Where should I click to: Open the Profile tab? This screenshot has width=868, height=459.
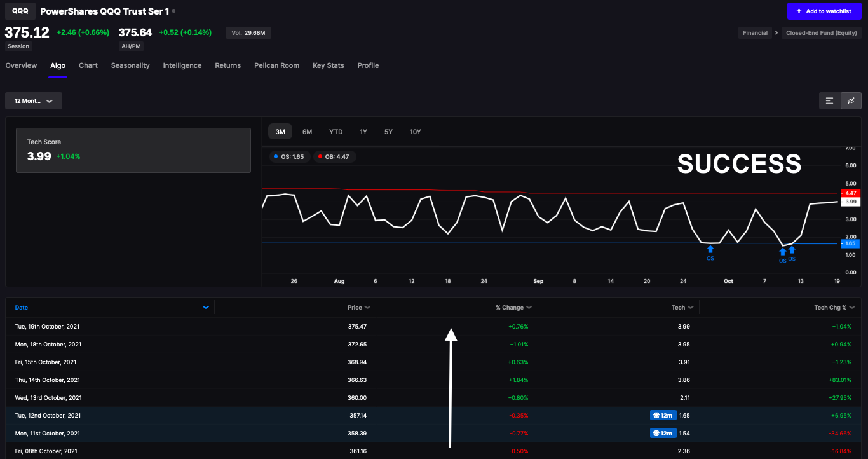tap(368, 65)
